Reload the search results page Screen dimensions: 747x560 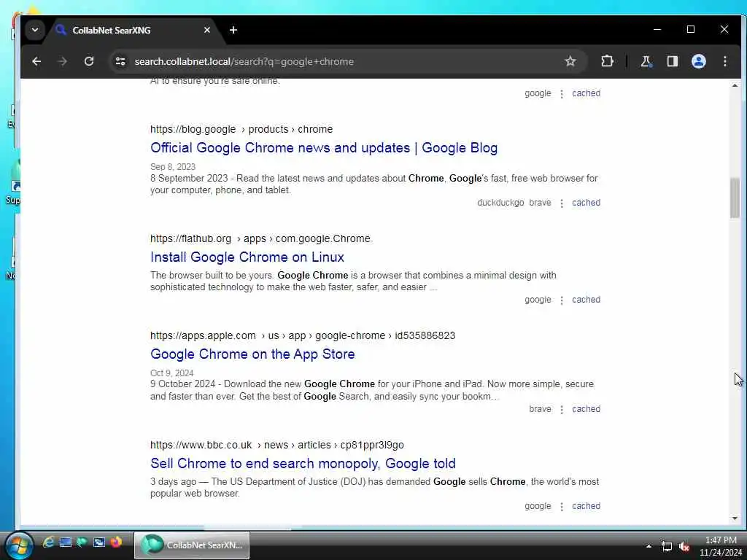[x=88, y=61]
